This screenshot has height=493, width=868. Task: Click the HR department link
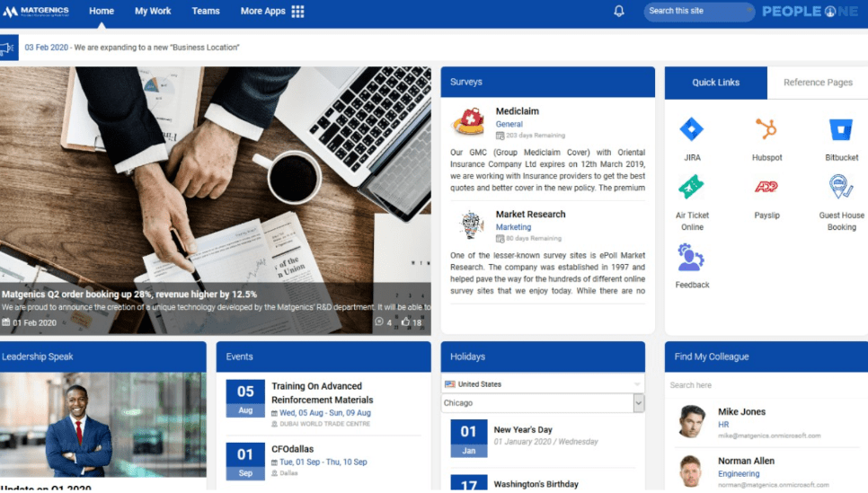723,425
